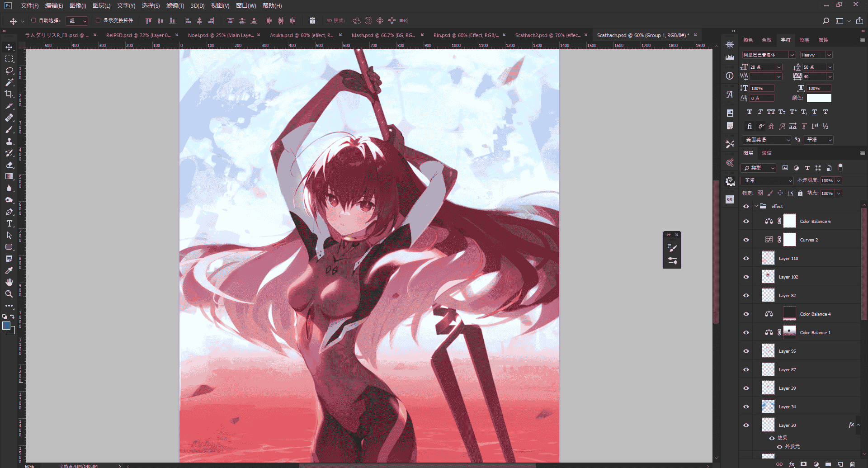Image resolution: width=868 pixels, height=468 pixels.
Task: Open the layer opacity dropdown
Action: coord(839,180)
